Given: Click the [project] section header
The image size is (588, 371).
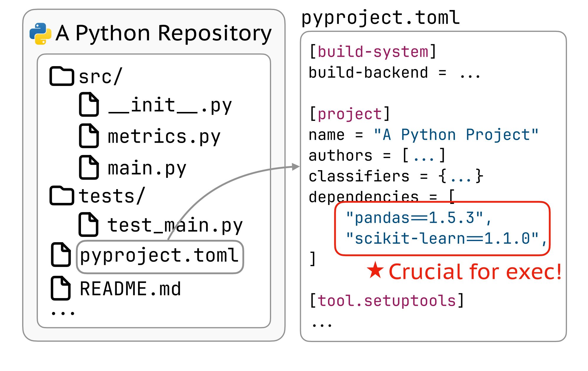Looking at the screenshot, I should coord(349,114).
